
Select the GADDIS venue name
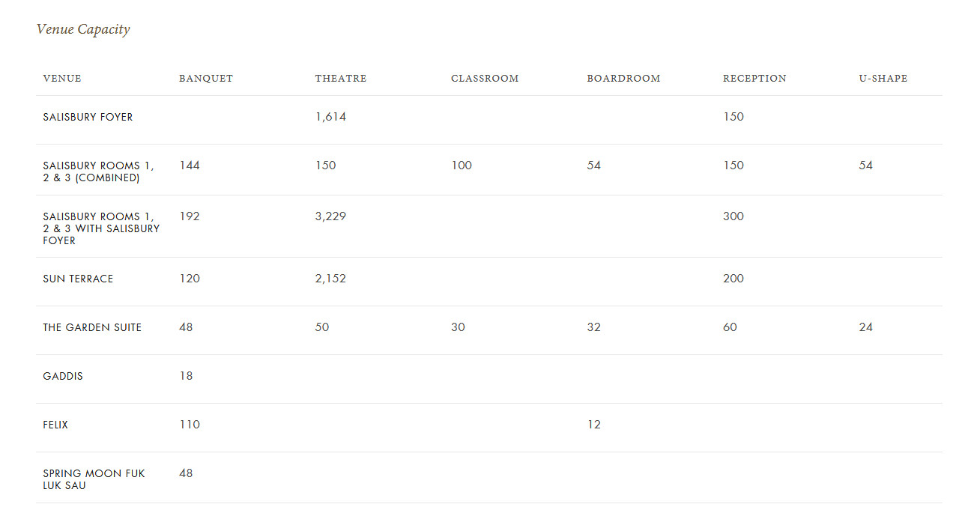click(63, 376)
